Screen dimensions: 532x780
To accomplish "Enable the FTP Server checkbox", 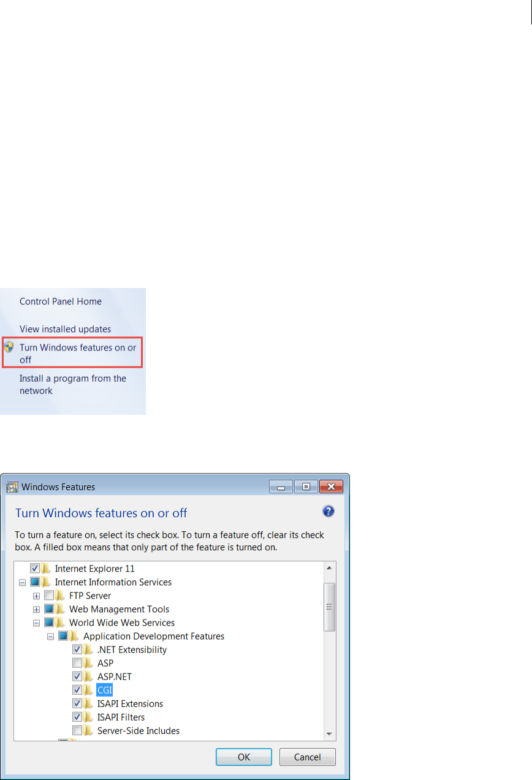I will point(49,596).
